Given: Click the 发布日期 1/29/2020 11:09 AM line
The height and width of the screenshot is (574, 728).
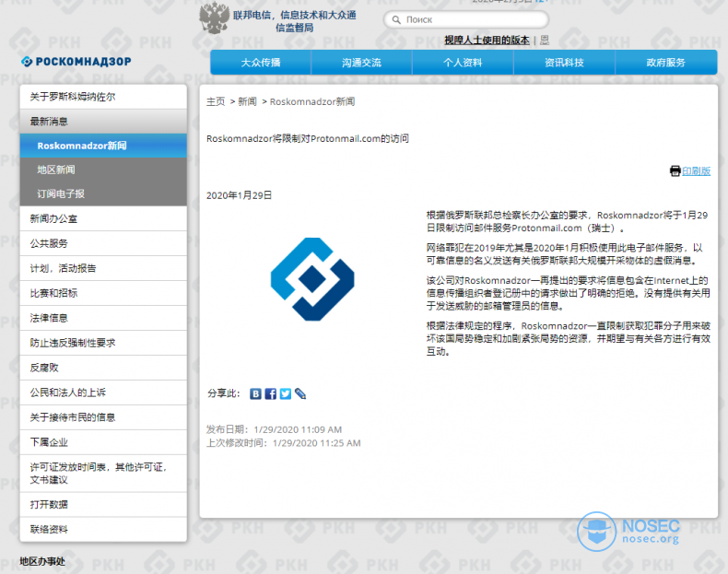Looking at the screenshot, I should [274, 429].
